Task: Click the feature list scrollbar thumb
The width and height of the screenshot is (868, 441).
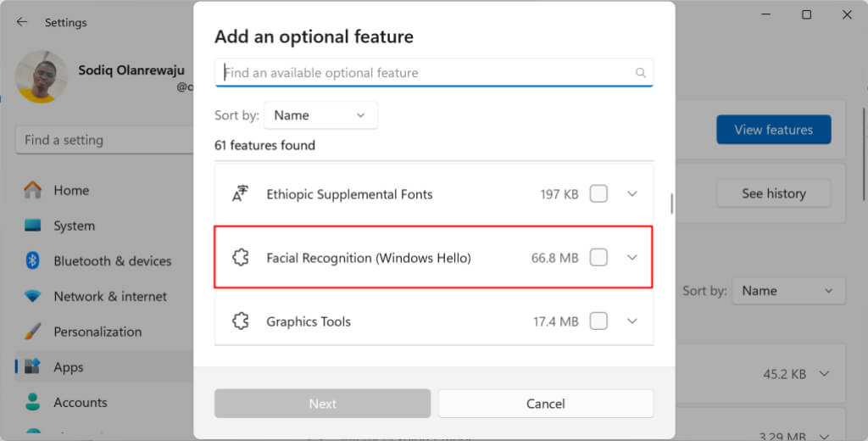Action: pos(672,204)
